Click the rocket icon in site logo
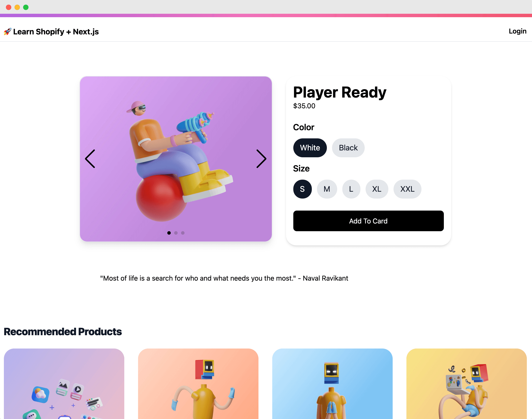532x419 pixels. (7, 32)
